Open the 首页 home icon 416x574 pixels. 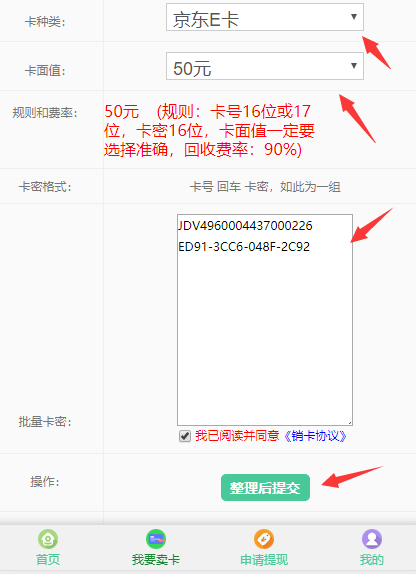pyautogui.click(x=48, y=539)
